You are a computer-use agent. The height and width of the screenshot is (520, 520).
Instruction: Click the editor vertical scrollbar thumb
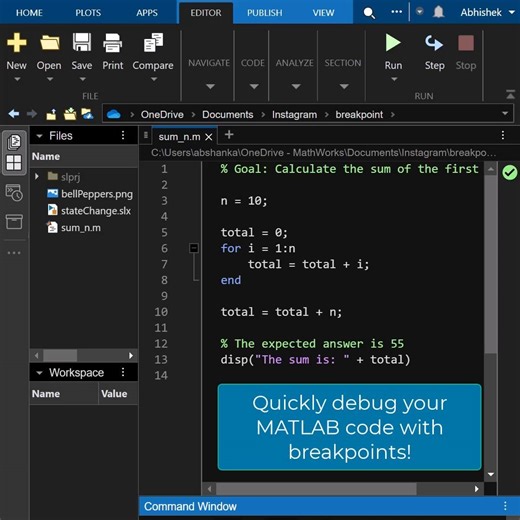(x=491, y=263)
